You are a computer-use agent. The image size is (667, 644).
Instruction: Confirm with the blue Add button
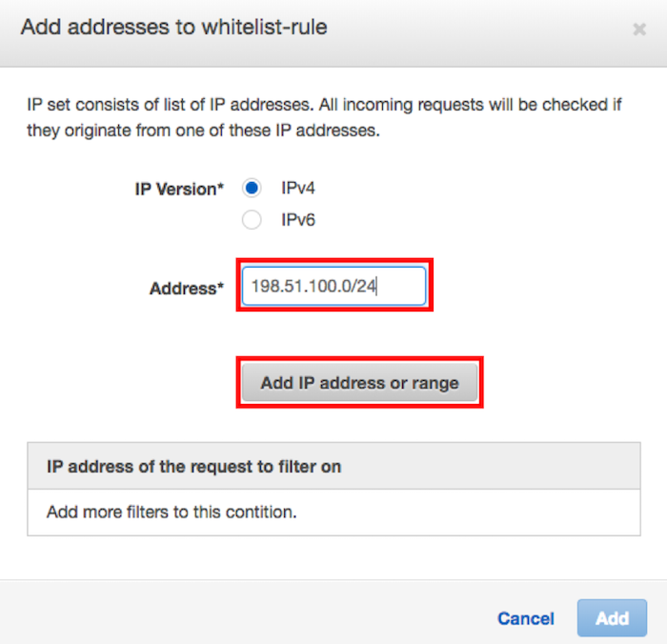tap(612, 618)
